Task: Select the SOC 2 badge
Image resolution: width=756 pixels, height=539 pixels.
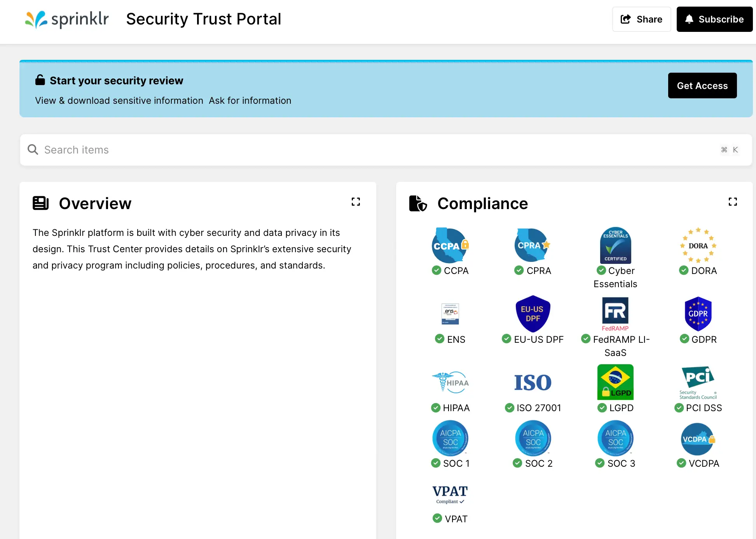Action: [533, 438]
